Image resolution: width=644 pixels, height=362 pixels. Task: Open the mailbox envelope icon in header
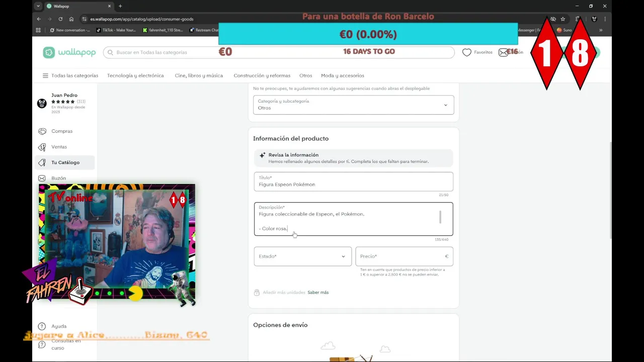click(503, 52)
